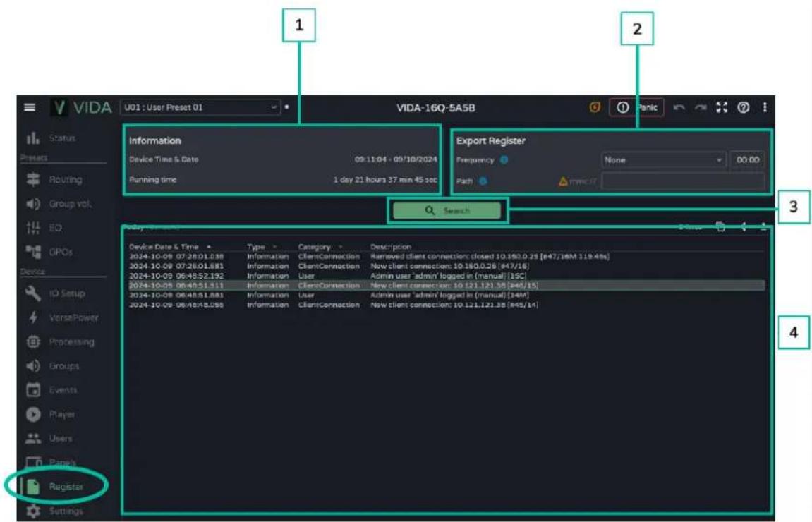The height and width of the screenshot is (522, 812).
Task: Click the orange status icon beside Panic
Action: click(x=595, y=107)
